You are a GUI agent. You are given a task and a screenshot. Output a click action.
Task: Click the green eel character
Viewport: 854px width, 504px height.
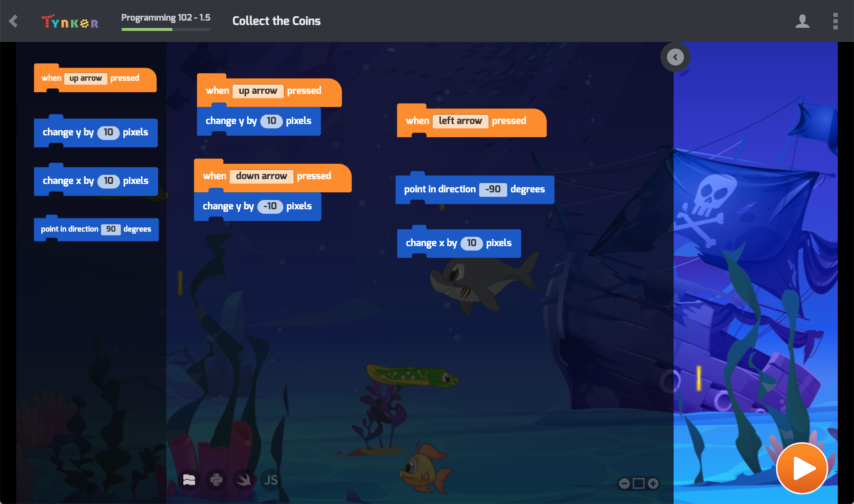pyautogui.click(x=412, y=375)
